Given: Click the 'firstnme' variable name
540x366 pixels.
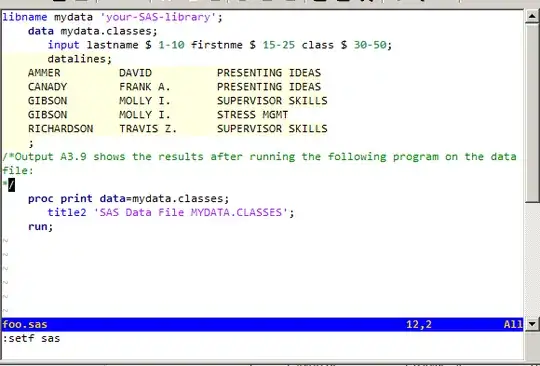Looking at the screenshot, I should [x=217, y=45].
